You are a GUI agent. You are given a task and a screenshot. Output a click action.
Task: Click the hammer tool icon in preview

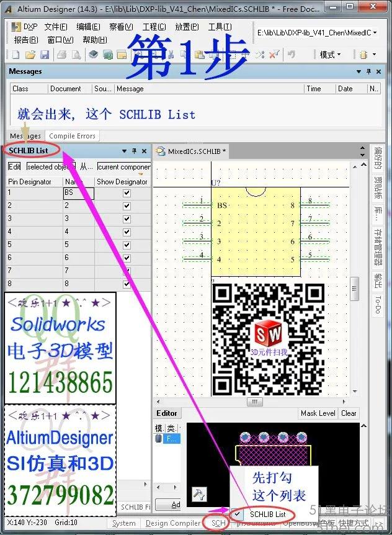pyautogui.click(x=199, y=493)
